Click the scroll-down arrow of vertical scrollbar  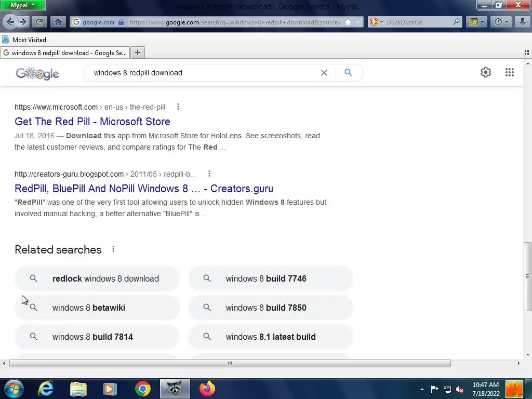(x=528, y=355)
